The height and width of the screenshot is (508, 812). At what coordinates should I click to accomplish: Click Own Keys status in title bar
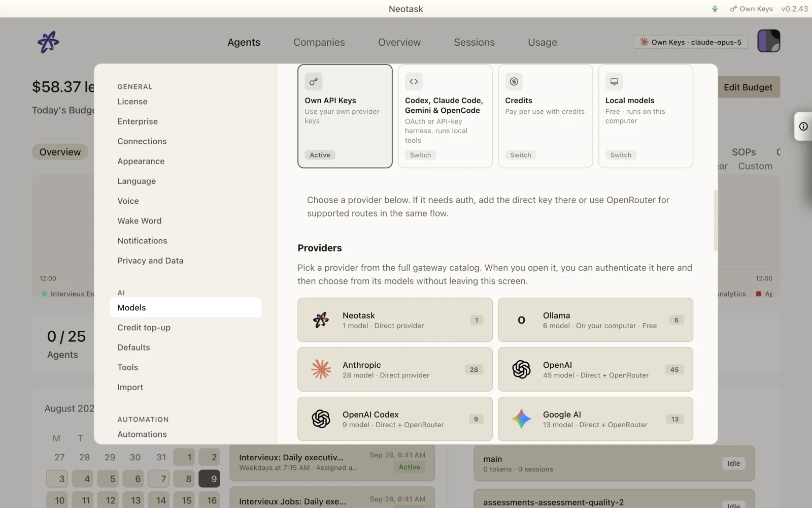(751, 9)
